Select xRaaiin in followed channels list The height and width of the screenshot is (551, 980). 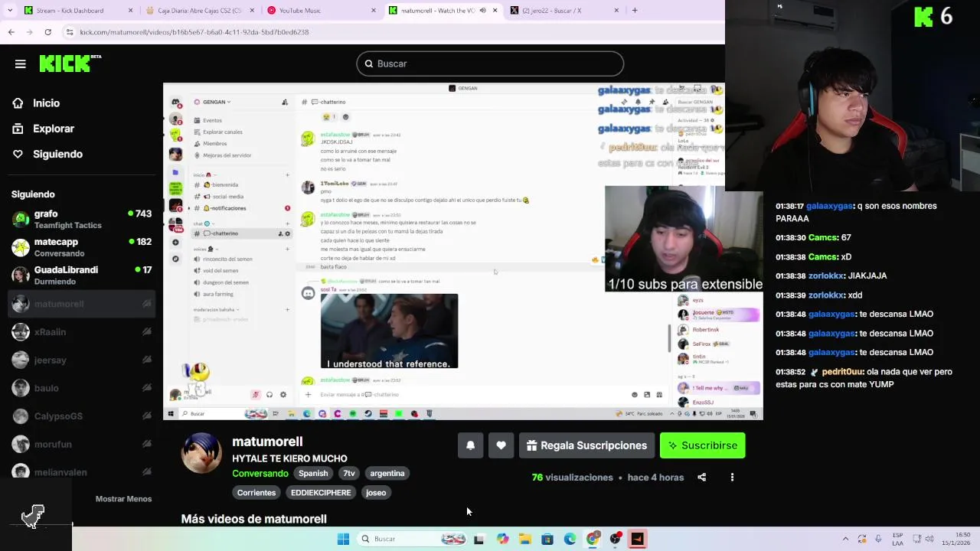click(x=81, y=332)
